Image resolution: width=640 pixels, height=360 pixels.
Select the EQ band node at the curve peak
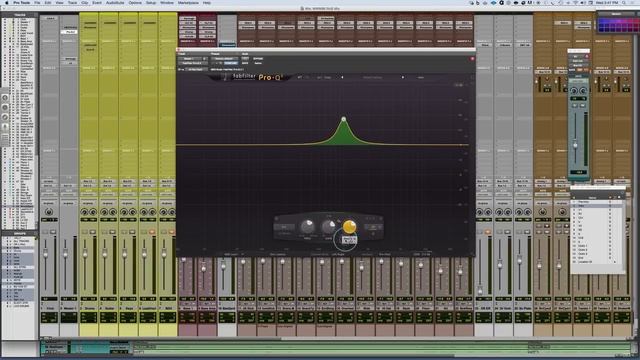[344, 119]
